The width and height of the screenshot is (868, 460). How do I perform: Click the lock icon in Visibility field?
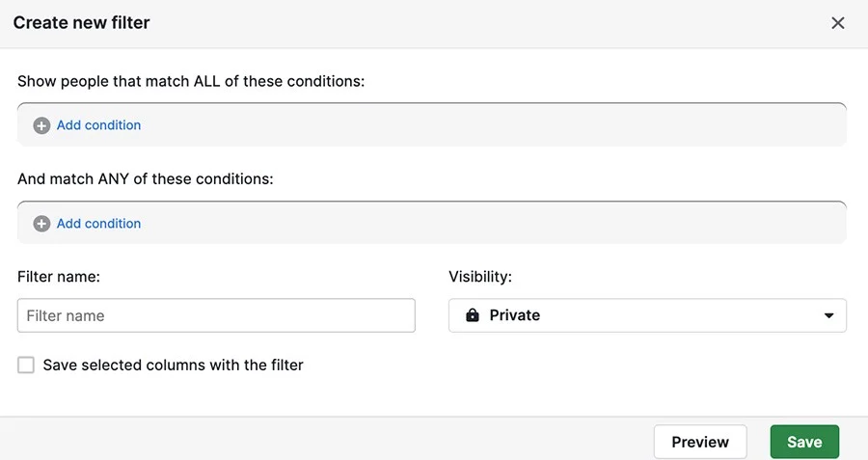[x=473, y=315]
